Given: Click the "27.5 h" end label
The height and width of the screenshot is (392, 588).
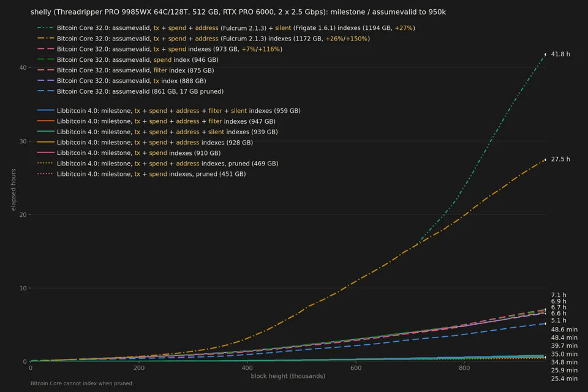Looking at the screenshot, I should click(x=560, y=159).
